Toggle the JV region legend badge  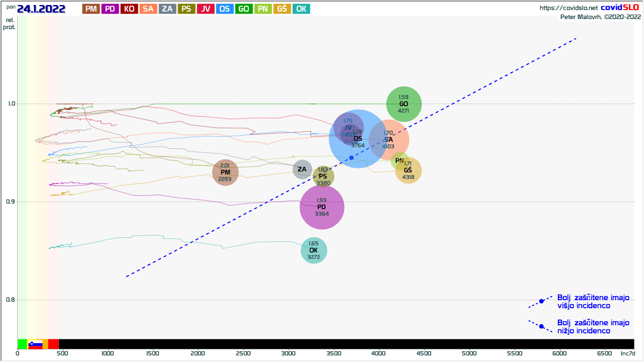point(206,9)
